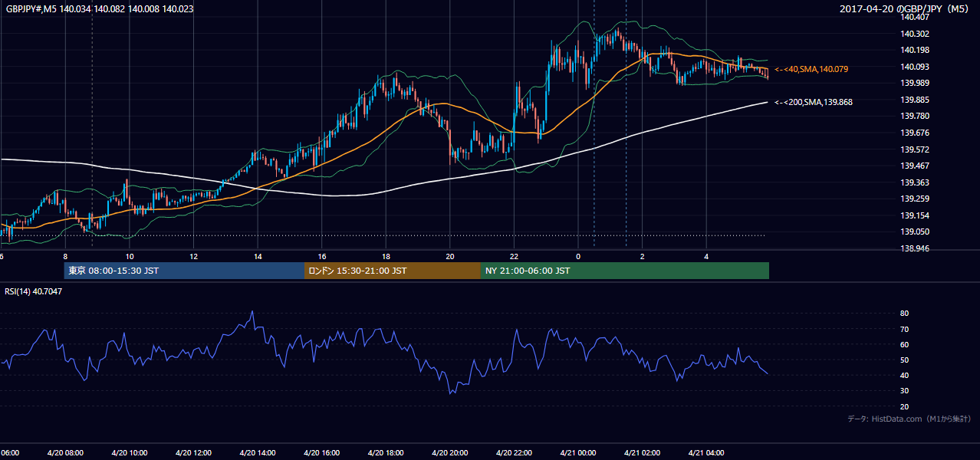Click the RSI 80 level label
The width and height of the screenshot is (980, 460).
tap(904, 314)
